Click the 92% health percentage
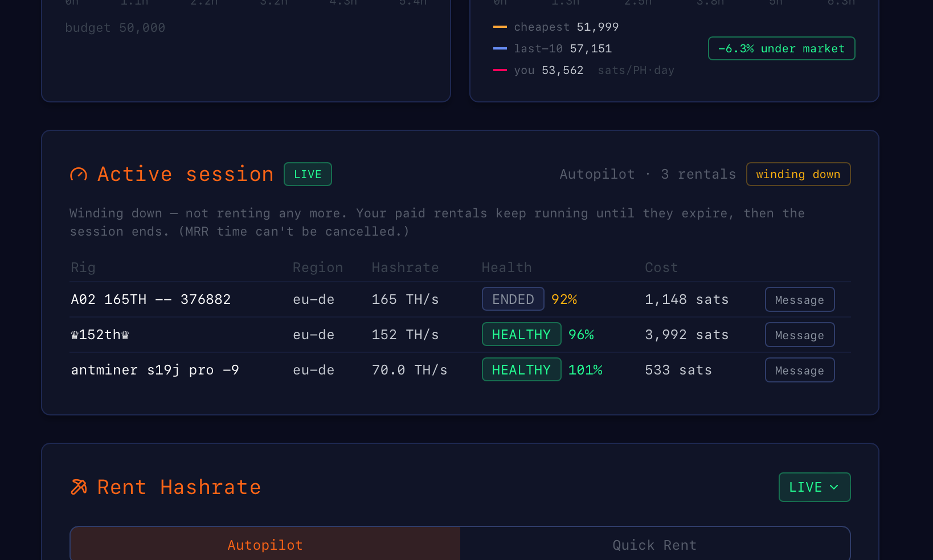 point(564,299)
